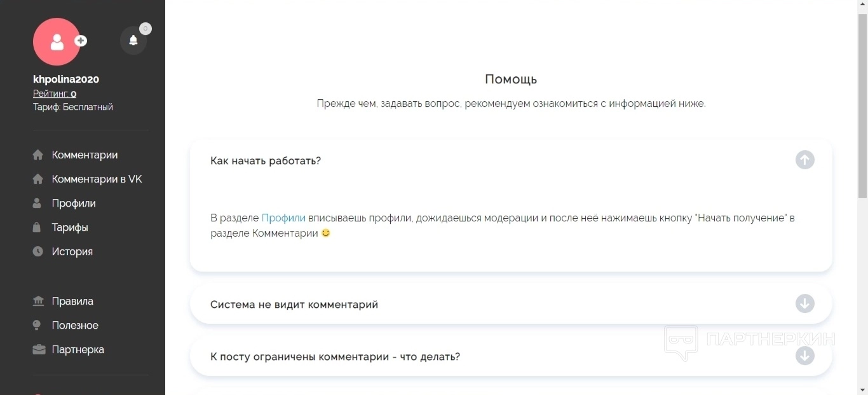
Task: Follow the Профили link in help text
Action: coord(283,218)
